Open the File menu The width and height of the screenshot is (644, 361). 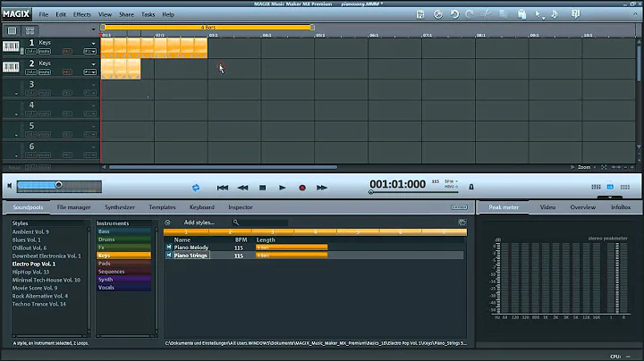(x=44, y=14)
